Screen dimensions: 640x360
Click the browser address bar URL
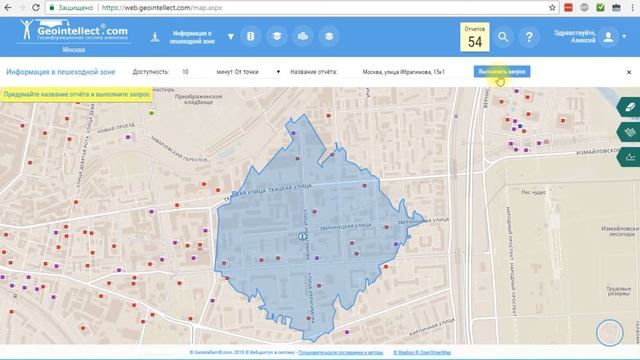click(x=162, y=8)
